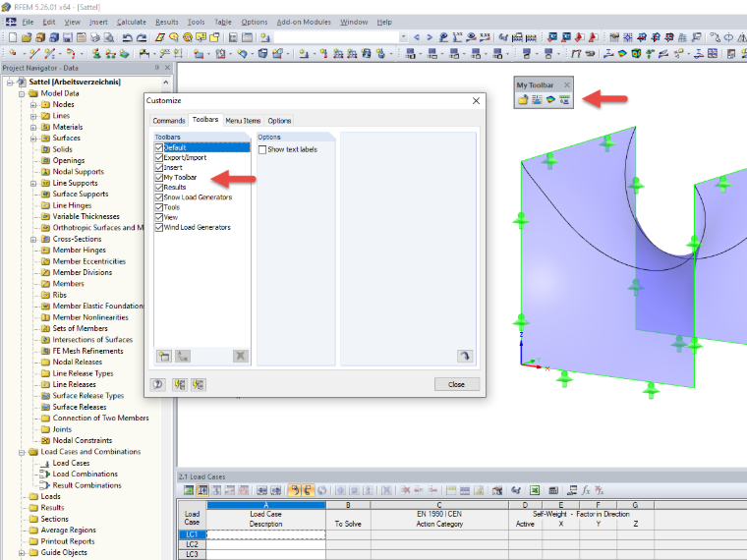Click the New toolbar icon in Customize dialog
747x560 pixels.
[x=164, y=357]
